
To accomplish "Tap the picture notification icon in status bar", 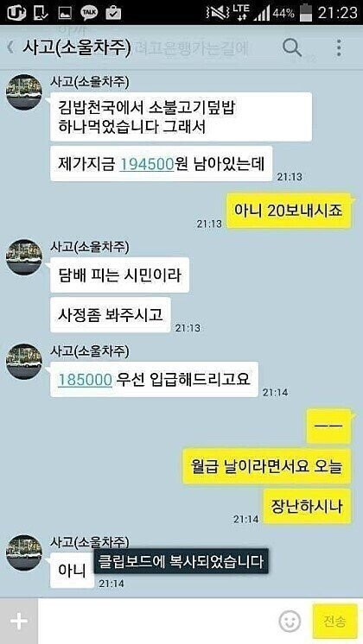I will click(66, 13).
